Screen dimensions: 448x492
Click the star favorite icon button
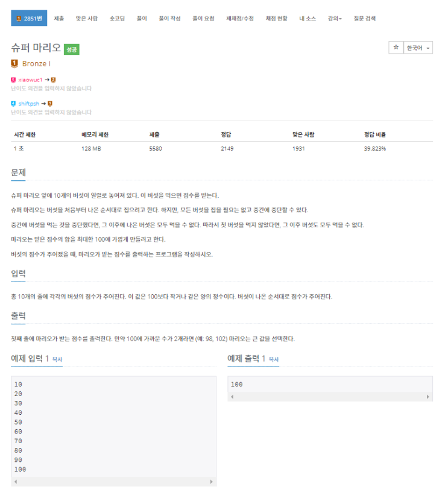pyautogui.click(x=396, y=48)
